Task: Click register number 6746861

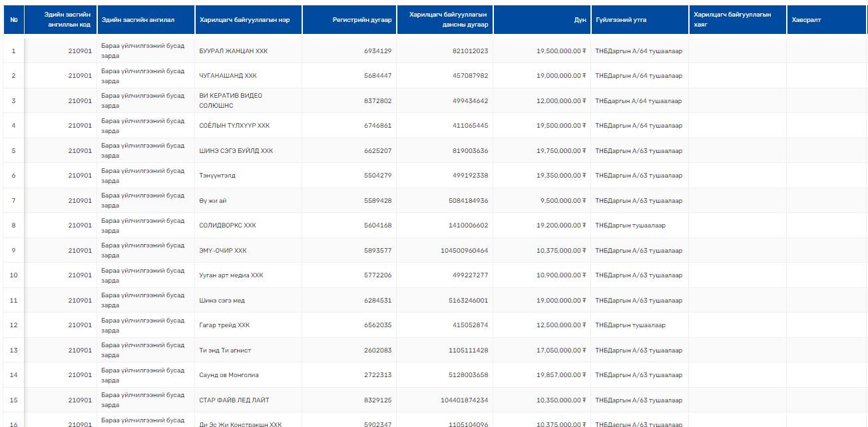Action: (377, 126)
